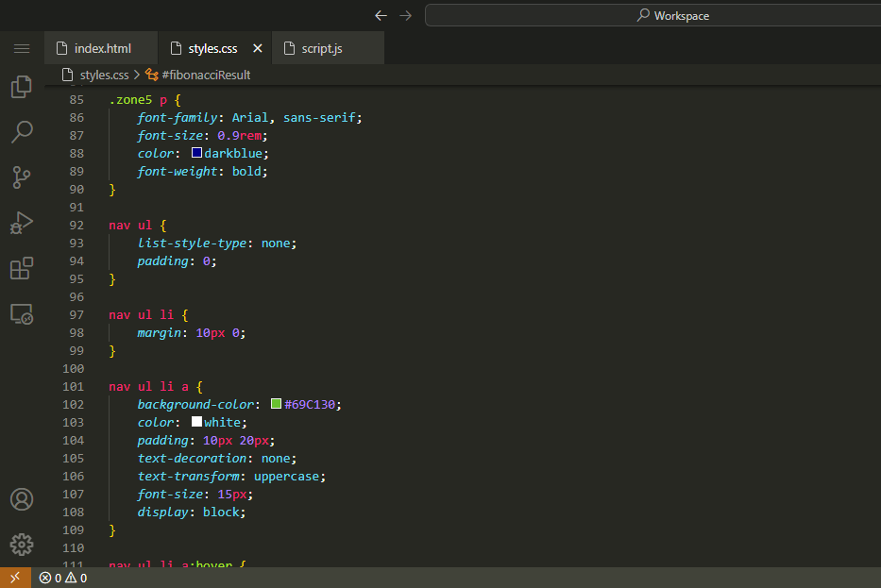This screenshot has height=588, width=881.
Task: Click the back navigation arrow
Action: point(381,15)
